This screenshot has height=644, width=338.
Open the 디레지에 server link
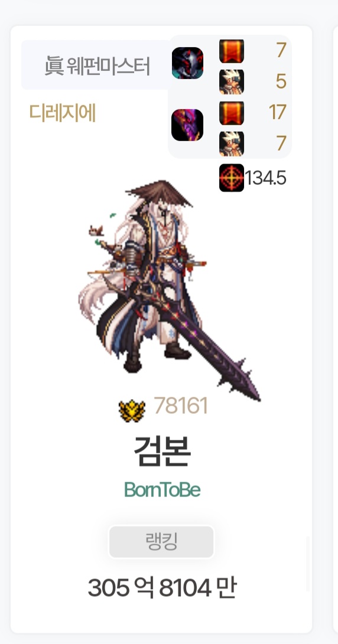(x=63, y=113)
